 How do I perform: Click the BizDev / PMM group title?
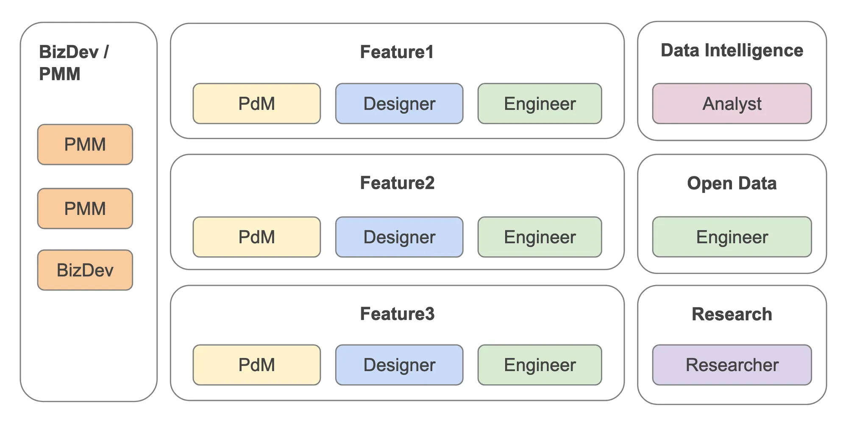74,63
